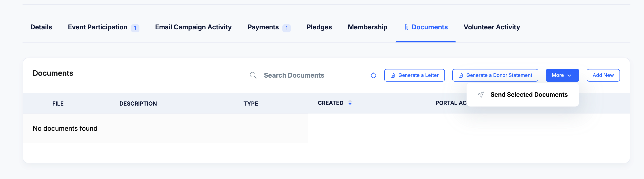The width and height of the screenshot is (644, 179).
Task: Expand the More dropdown chevron
Action: coord(569,75)
